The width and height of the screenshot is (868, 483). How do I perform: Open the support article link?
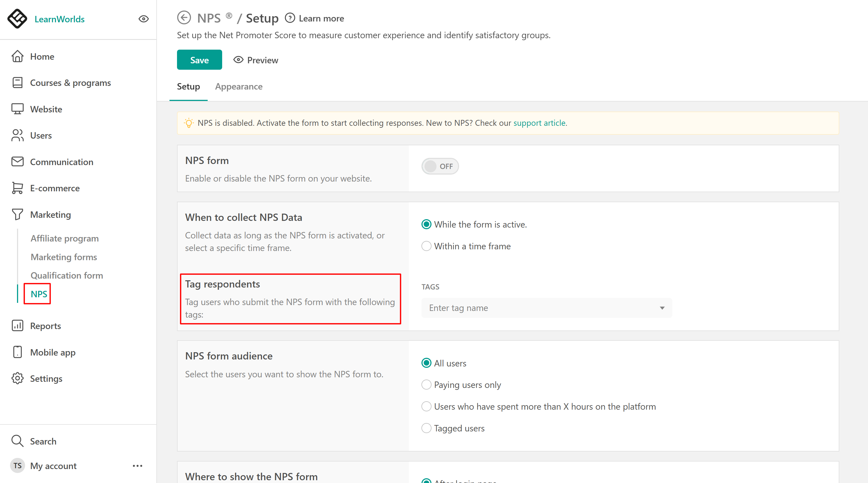coord(539,123)
